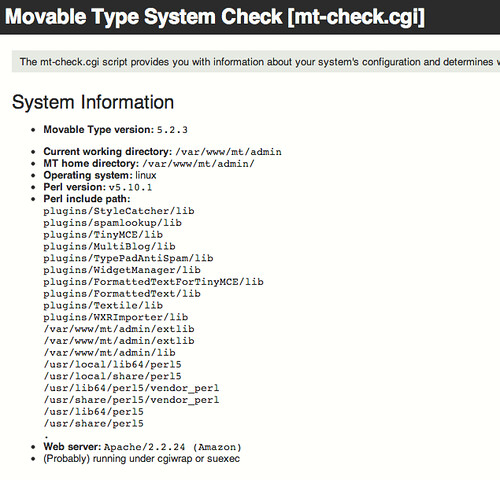Select /usr/local/share/perl5 path

coord(112,376)
